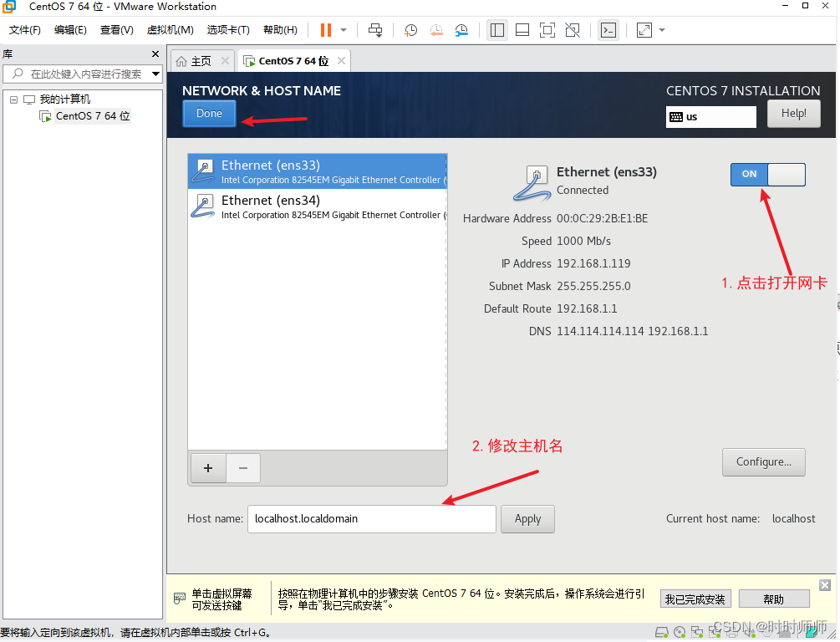Open the power options dropdown arrow
Image resolution: width=840 pixels, height=642 pixels.
click(344, 30)
